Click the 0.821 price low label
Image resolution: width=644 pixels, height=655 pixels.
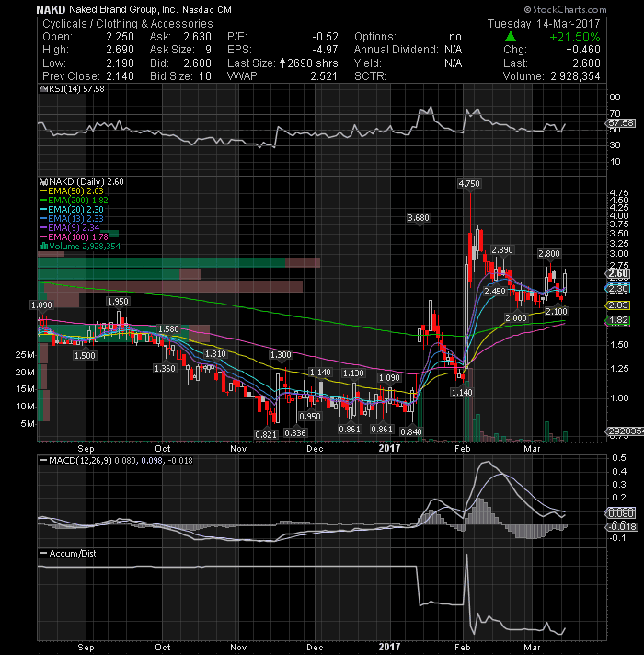[x=266, y=434]
